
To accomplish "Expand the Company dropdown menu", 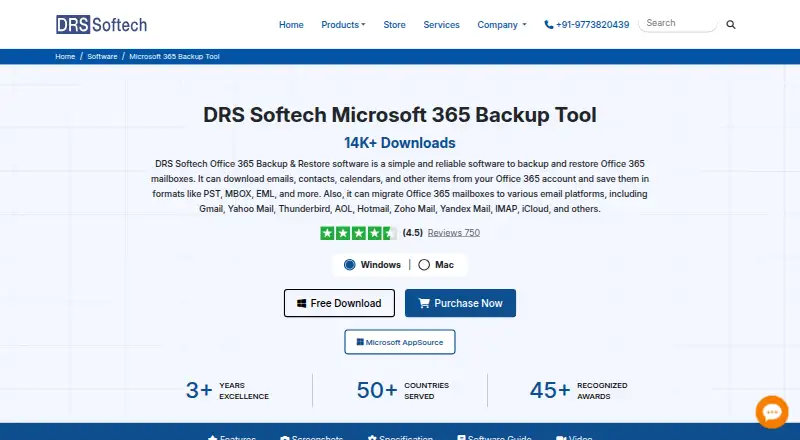I will click(x=502, y=25).
